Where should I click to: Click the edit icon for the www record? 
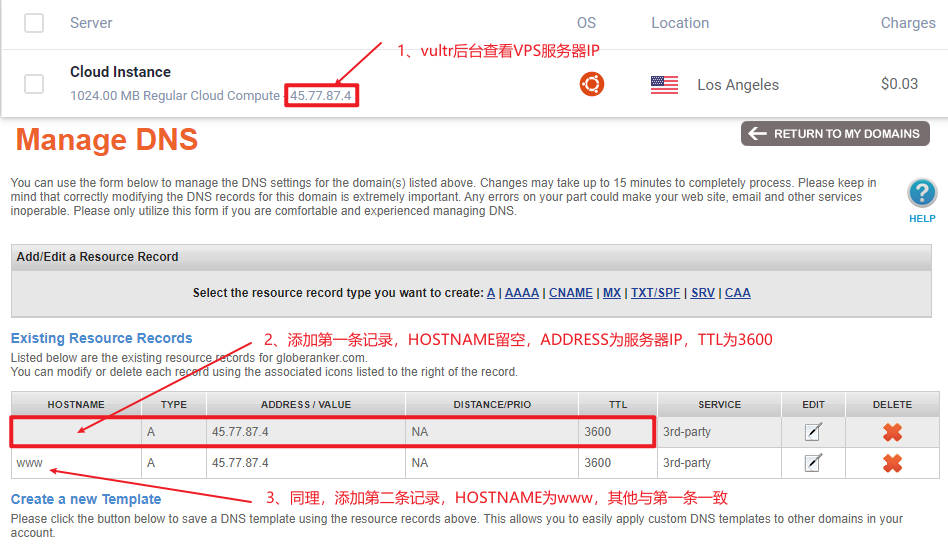(x=813, y=463)
